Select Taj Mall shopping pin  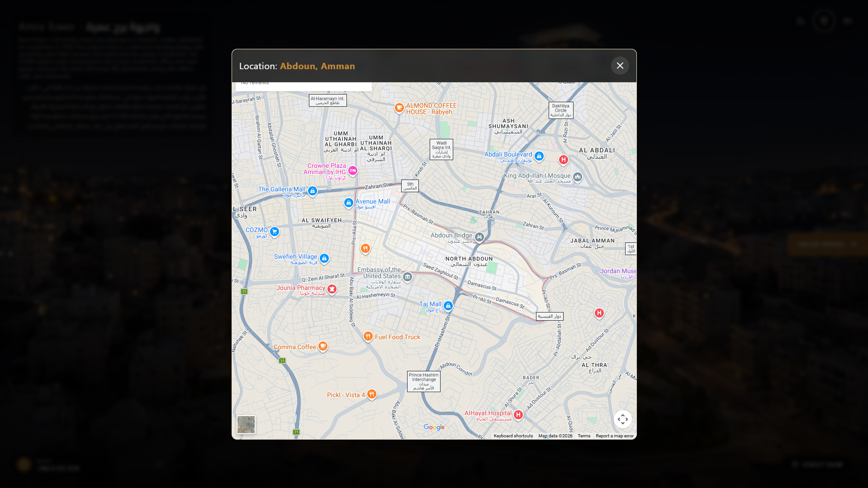pos(448,307)
